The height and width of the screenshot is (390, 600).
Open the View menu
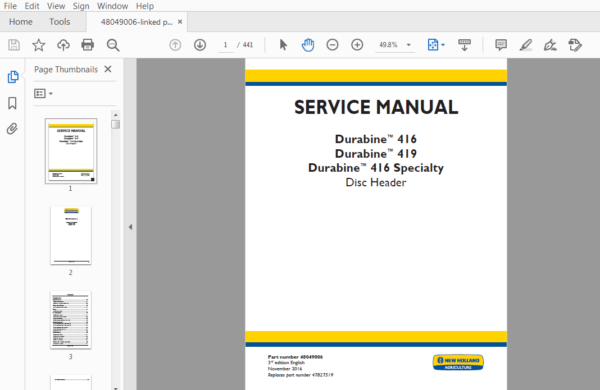click(56, 6)
